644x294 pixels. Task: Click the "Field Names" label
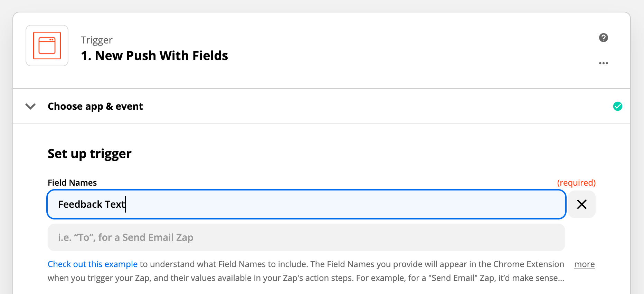72,183
